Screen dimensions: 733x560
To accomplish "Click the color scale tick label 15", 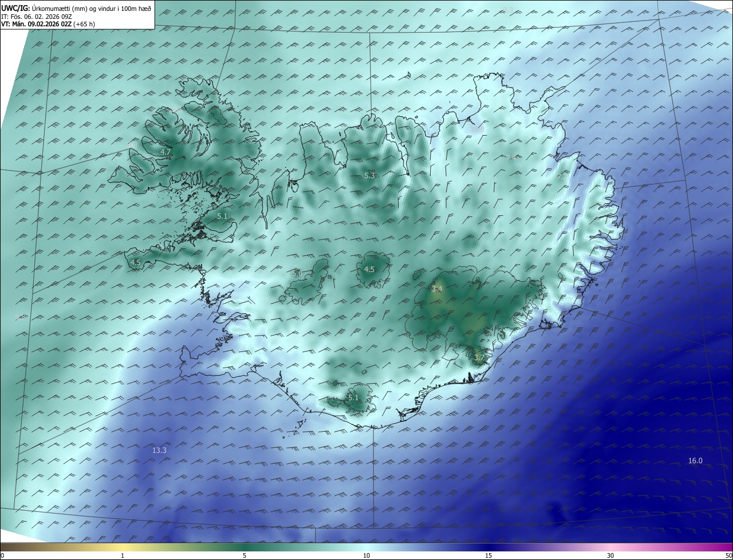I will tap(488, 555).
